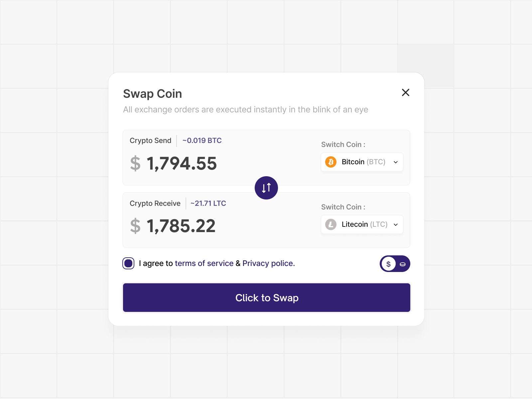Viewport: 532px width, 399px height.
Task: Check the terms of service agreement checkbox
Action: 128,263
